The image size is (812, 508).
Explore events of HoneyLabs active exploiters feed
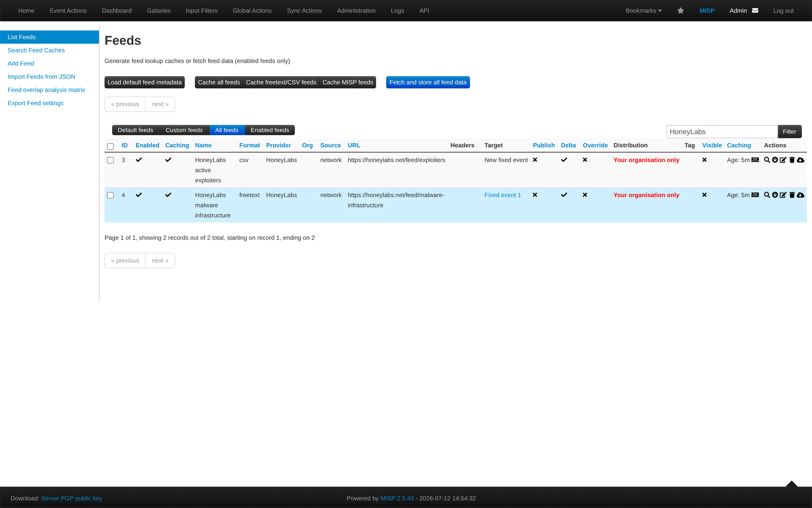pyautogui.click(x=767, y=160)
